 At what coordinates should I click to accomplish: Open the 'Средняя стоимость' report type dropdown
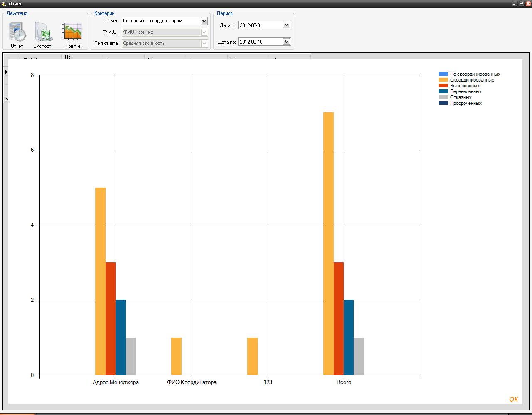[x=204, y=43]
